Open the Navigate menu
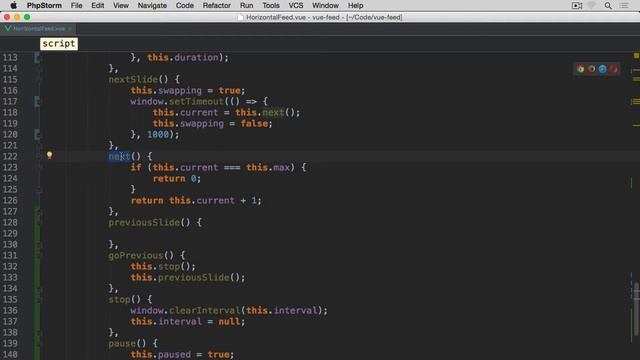 pos(152,6)
